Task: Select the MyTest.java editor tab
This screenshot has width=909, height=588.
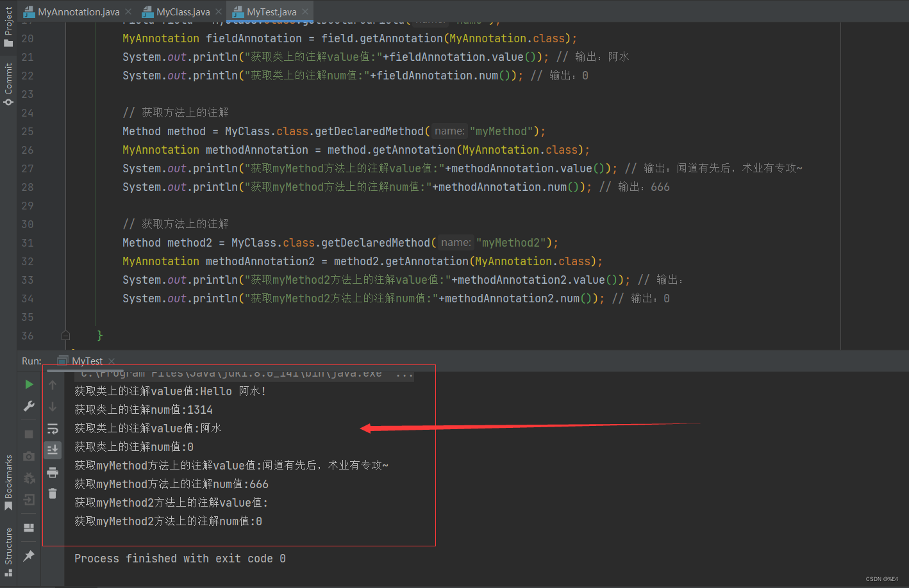Action: pyautogui.click(x=271, y=12)
